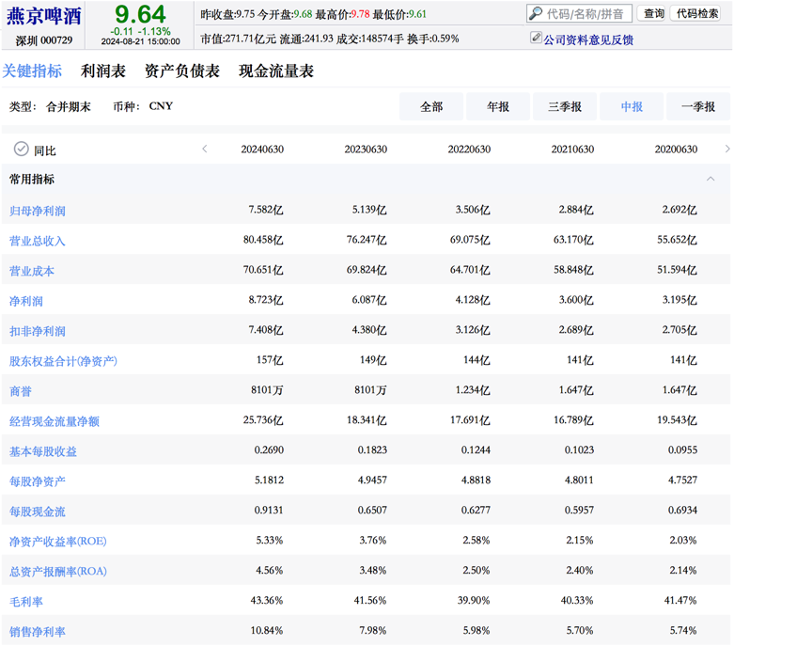Viewport: 812px width, 646px height.
Task: Click the feedback pencil edit icon
Action: click(x=536, y=39)
